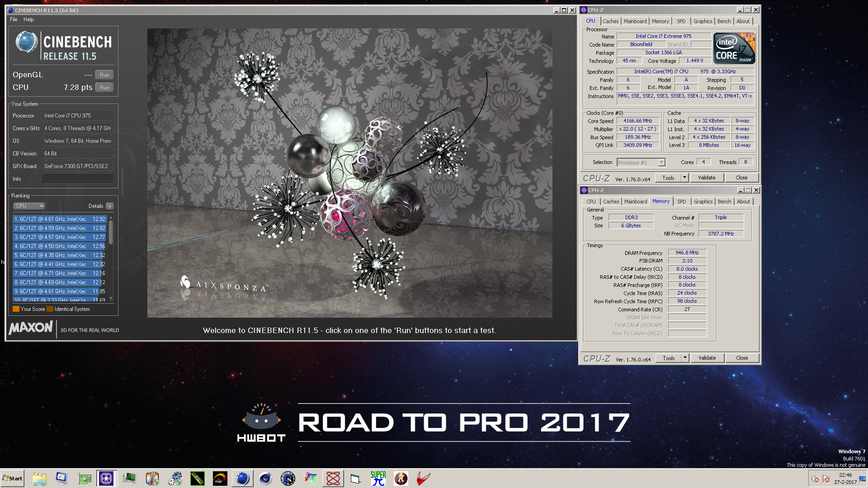868x488 pixels.
Task: Click Validate in upper CPU-Z window
Action: [x=707, y=178]
